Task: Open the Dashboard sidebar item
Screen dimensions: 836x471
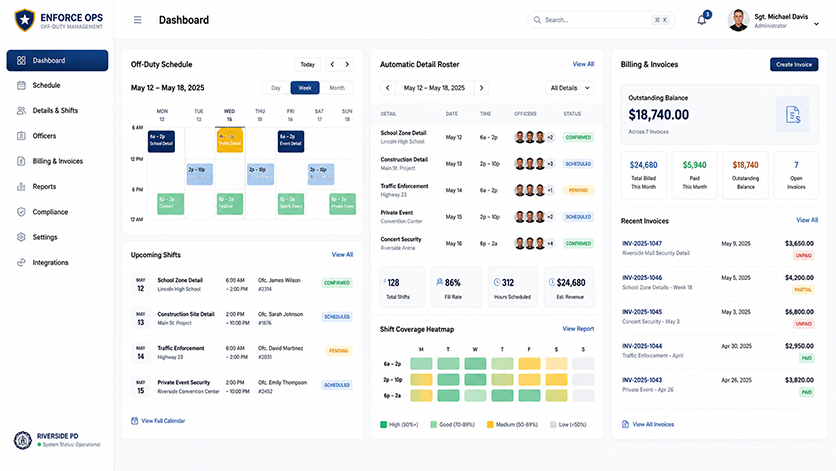Action: [57, 60]
